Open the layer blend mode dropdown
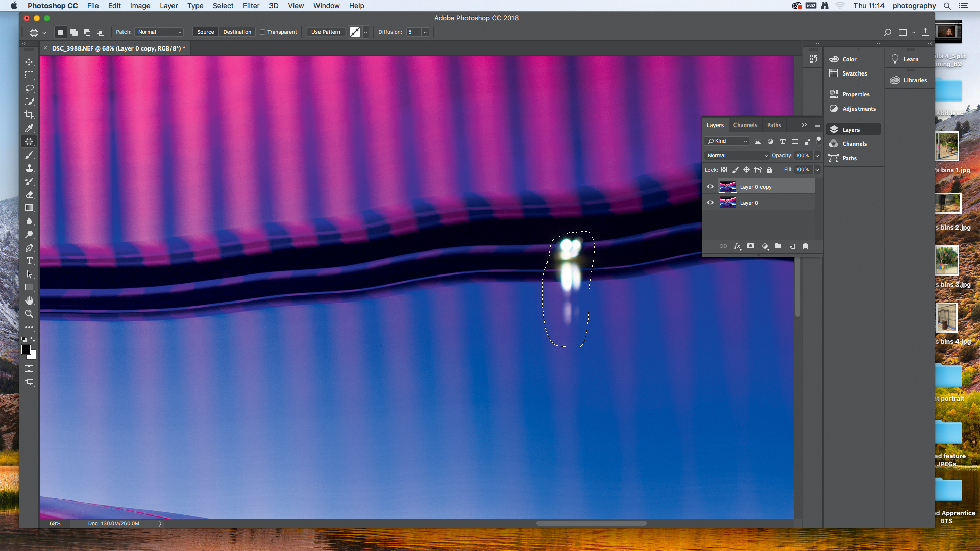 (x=737, y=155)
